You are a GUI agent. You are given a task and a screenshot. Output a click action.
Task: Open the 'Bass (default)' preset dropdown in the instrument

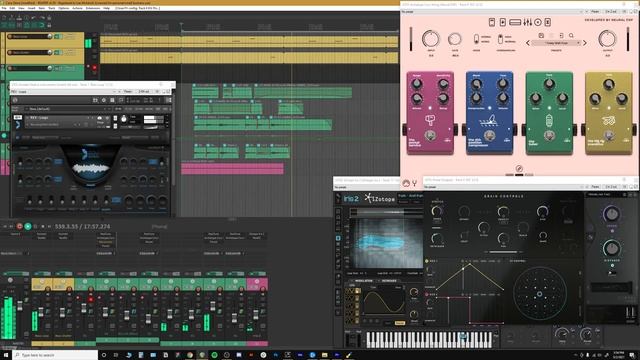click(x=68, y=109)
